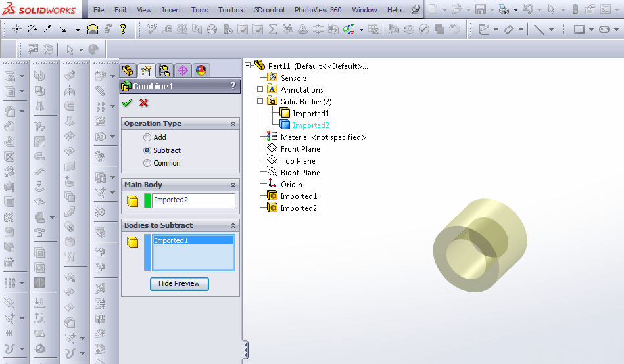
Task: Open the View menu
Action: click(144, 10)
